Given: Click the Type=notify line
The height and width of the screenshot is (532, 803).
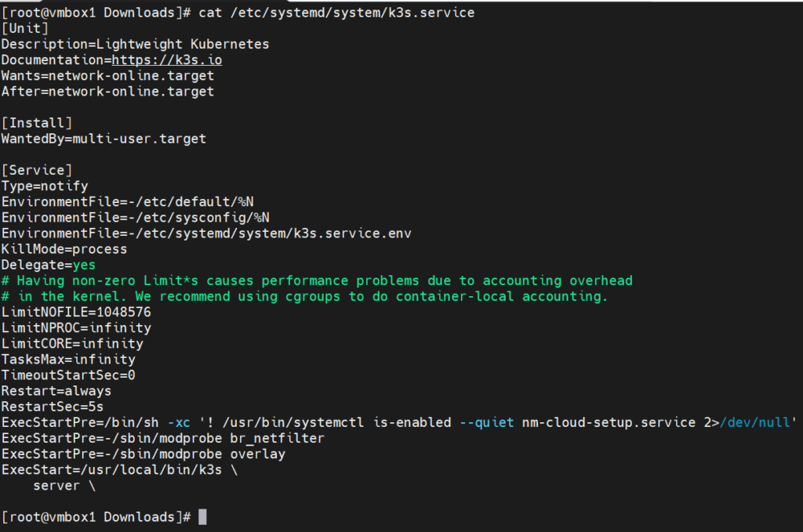Looking at the screenshot, I should click(45, 186).
